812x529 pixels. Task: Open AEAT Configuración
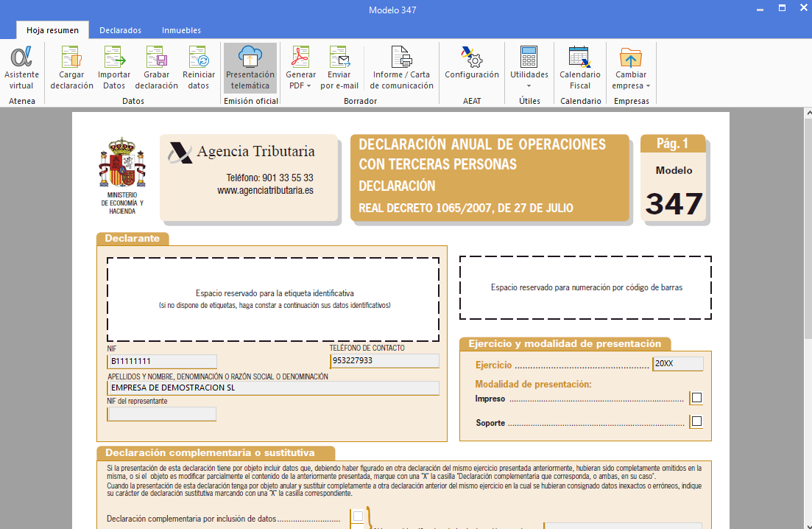472,63
